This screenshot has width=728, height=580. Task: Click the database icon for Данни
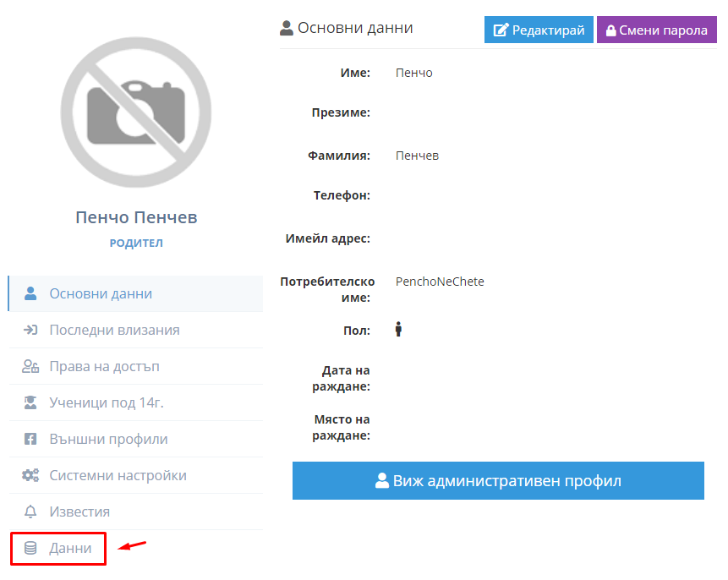point(30,548)
